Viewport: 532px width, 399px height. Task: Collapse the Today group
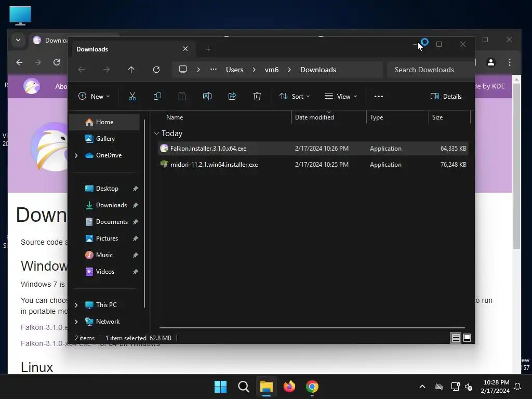[x=156, y=134]
